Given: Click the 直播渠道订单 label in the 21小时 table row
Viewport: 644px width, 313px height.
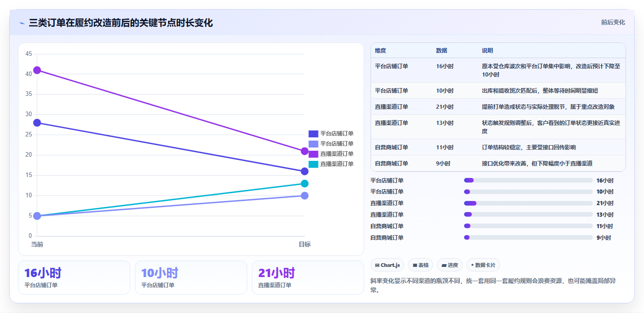Looking at the screenshot, I should (x=391, y=107).
